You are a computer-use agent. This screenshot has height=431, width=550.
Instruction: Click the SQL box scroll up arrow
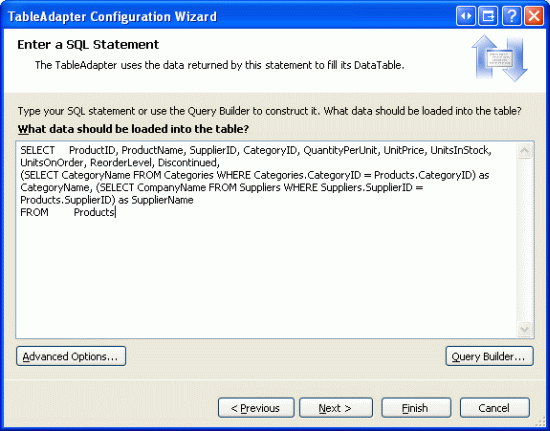525,151
